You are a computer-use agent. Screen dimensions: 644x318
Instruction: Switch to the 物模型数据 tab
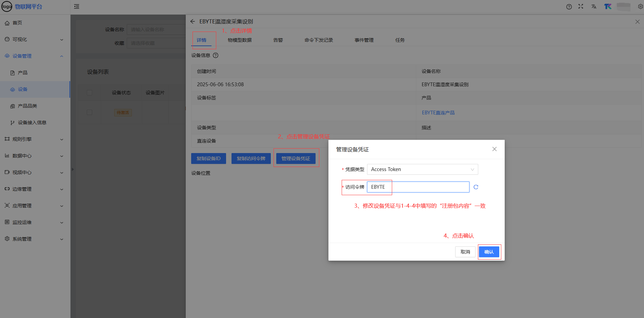click(240, 40)
